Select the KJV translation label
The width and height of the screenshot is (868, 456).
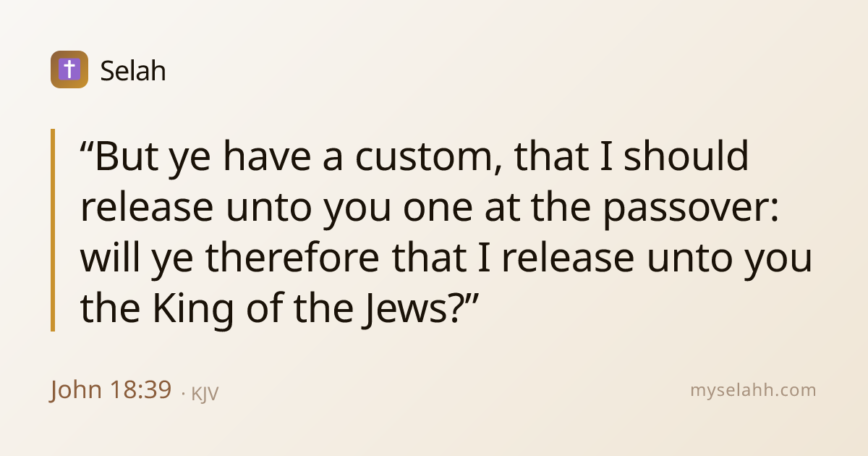coord(205,394)
